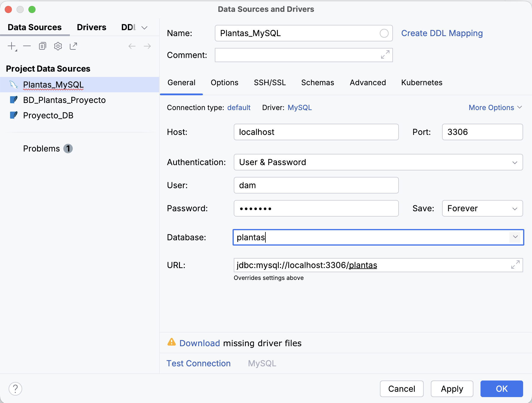Click into the Password field

(x=316, y=208)
